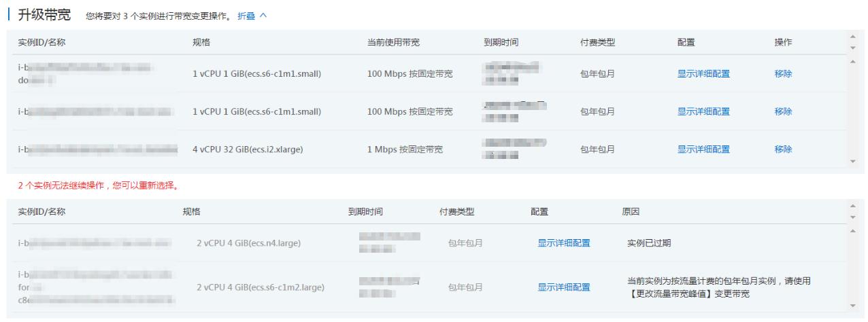
Task: Click 包年包月 in ecs.i2.xlarge row
Action: click(597, 149)
